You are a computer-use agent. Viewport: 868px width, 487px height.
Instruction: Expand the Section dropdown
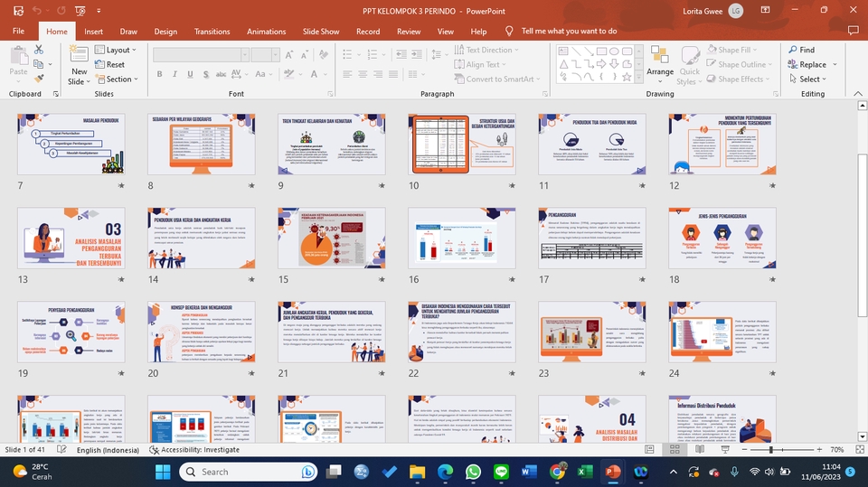[x=117, y=80]
